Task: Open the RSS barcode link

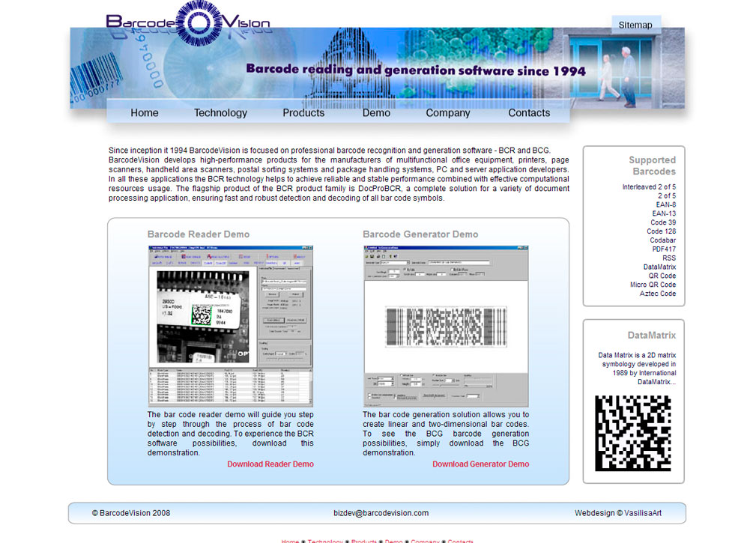Action: 669,258
